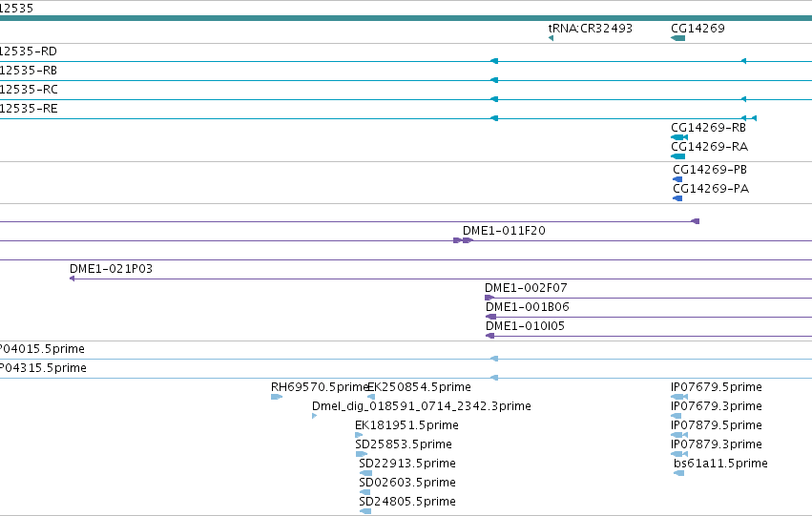
Task: Click the SD02603.5prime EST glyph
Action: [365, 492]
